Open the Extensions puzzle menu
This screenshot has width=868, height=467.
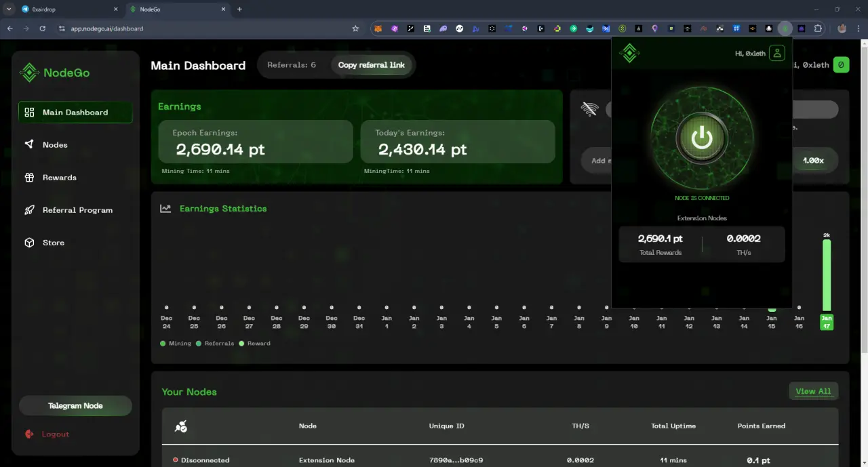pyautogui.click(x=818, y=28)
